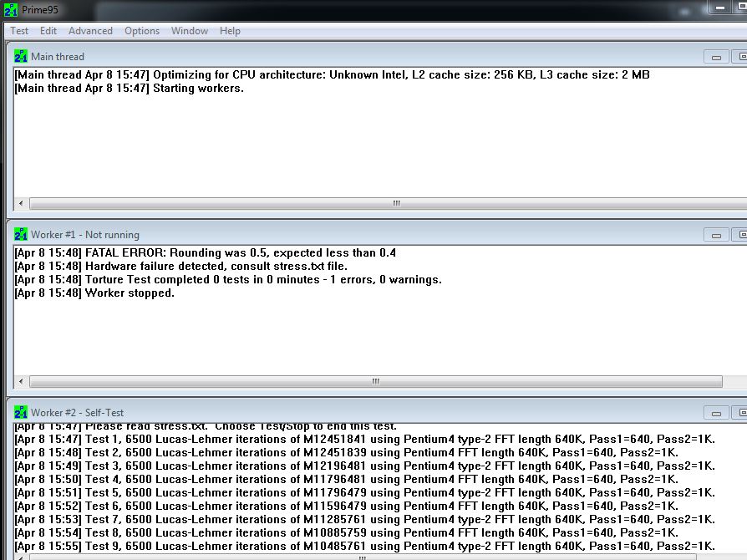Open the Advanced menu
This screenshot has width=747, height=560.
tap(90, 31)
